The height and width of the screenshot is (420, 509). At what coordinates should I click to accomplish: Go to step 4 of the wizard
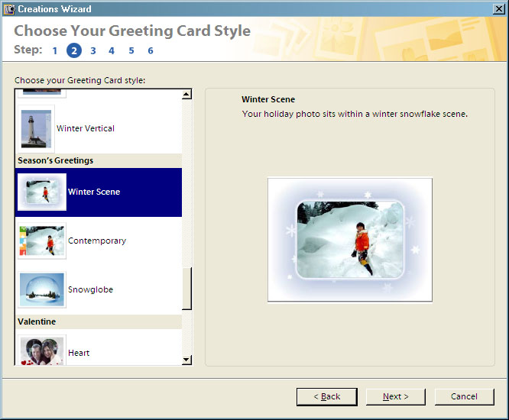(112, 51)
